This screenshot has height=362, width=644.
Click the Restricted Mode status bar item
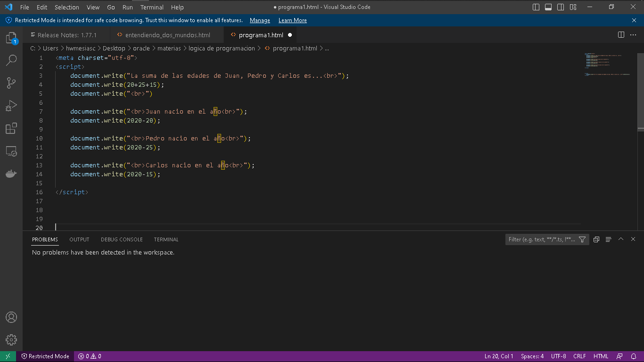point(45,356)
